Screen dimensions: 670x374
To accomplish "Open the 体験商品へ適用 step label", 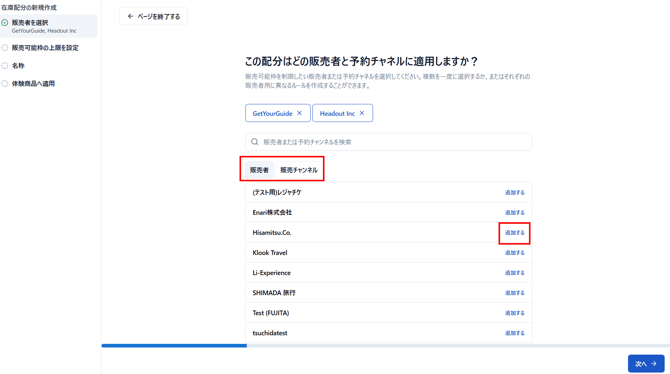I will tap(33, 84).
